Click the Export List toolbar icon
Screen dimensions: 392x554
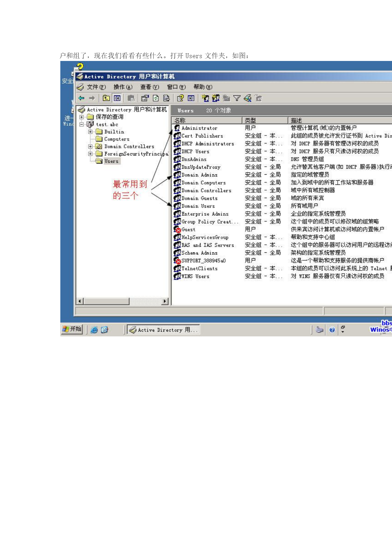(x=166, y=98)
